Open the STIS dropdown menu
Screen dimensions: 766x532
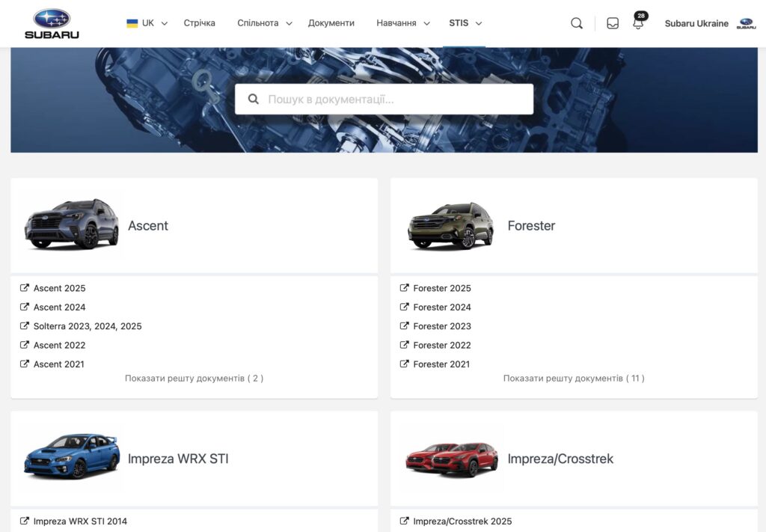[465, 23]
